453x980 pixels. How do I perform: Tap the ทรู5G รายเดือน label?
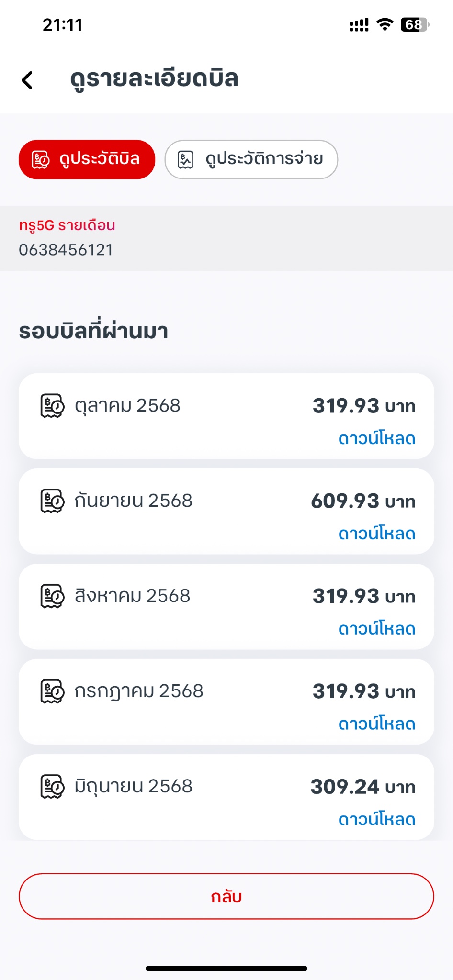[x=67, y=225]
